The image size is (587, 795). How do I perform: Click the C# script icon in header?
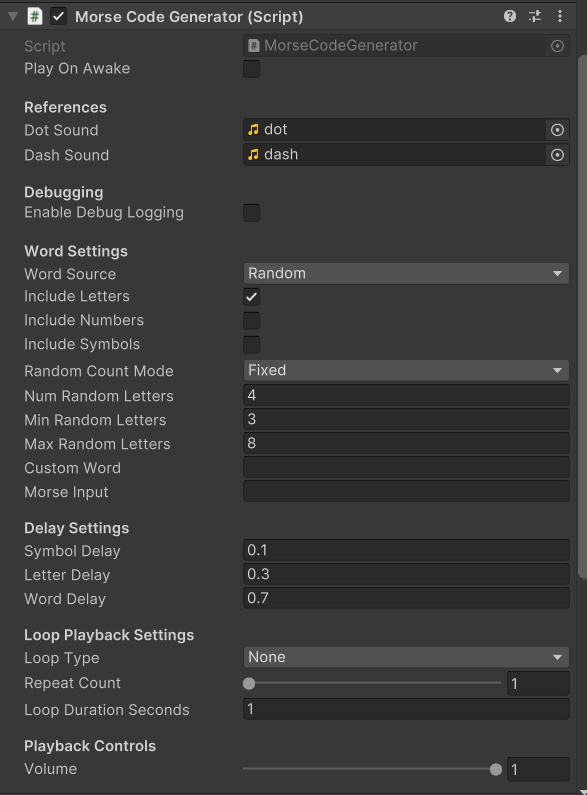(x=34, y=16)
